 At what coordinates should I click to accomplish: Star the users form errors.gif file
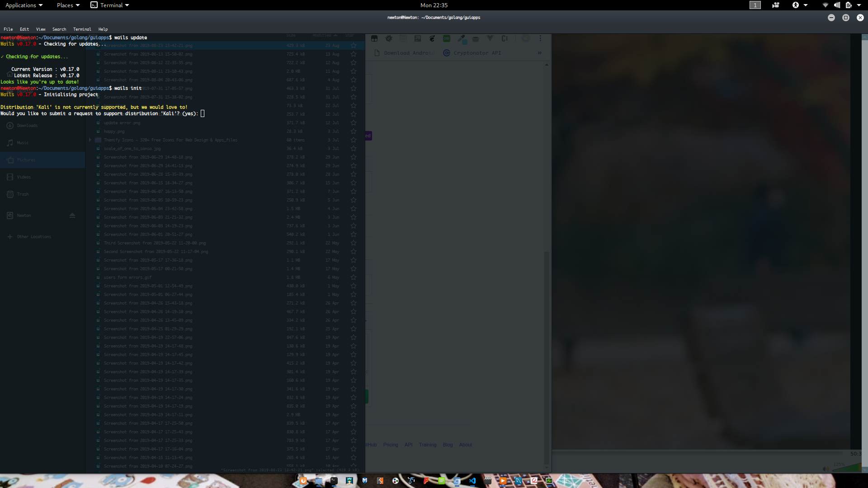click(x=354, y=277)
